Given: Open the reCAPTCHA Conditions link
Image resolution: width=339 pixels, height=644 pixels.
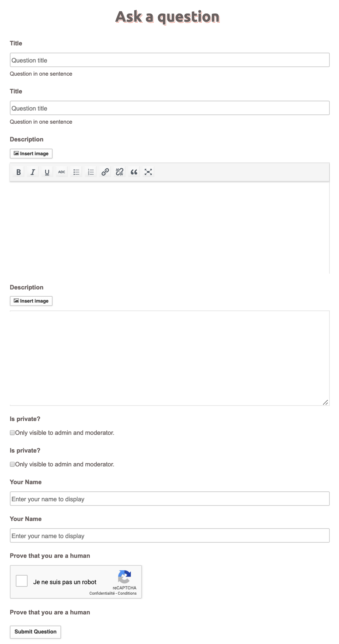Looking at the screenshot, I should point(127,593).
